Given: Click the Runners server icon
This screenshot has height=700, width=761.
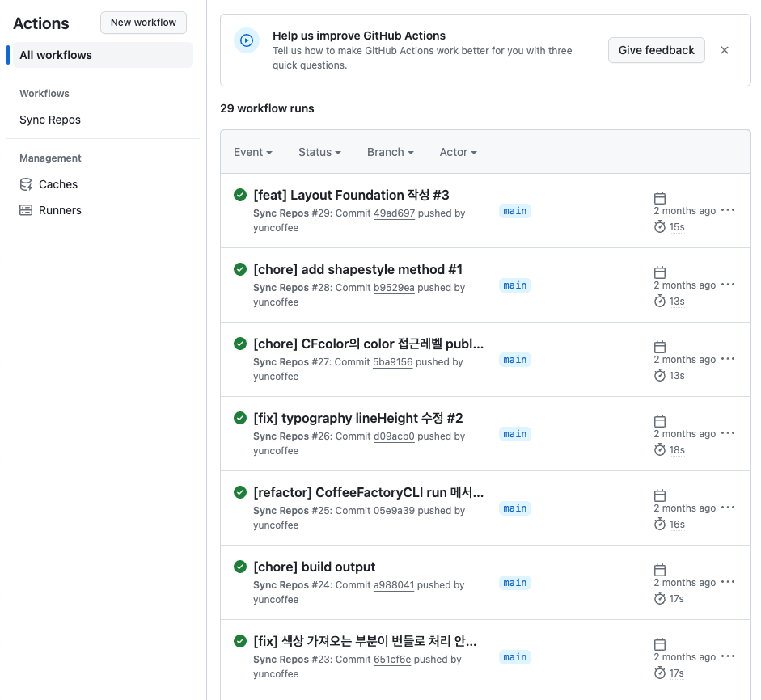Looking at the screenshot, I should click(26, 210).
